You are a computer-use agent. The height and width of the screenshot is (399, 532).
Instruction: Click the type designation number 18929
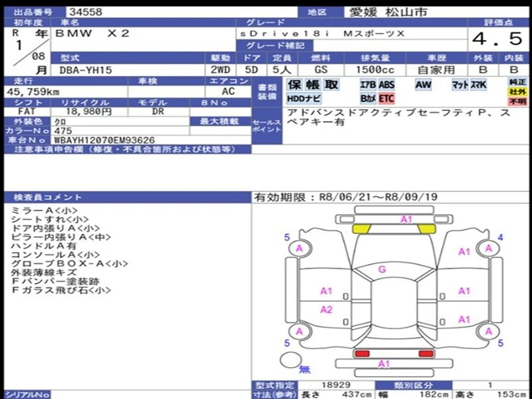(x=336, y=385)
